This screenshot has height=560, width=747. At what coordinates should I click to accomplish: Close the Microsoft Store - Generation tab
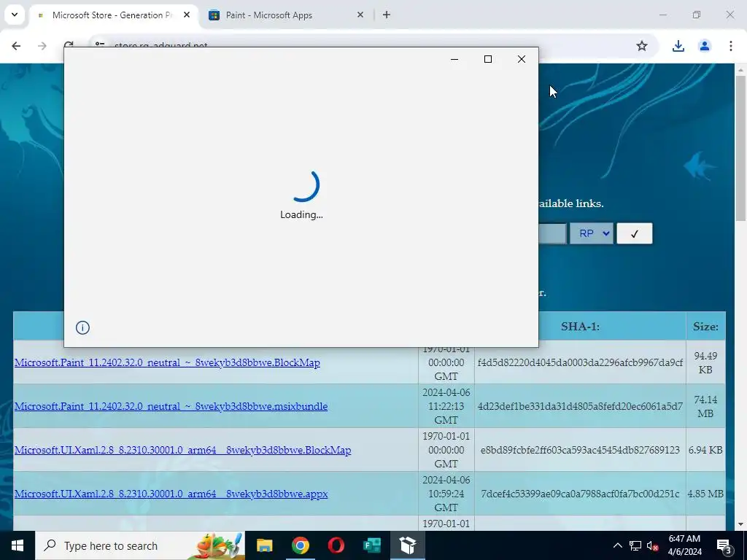pyautogui.click(x=187, y=15)
